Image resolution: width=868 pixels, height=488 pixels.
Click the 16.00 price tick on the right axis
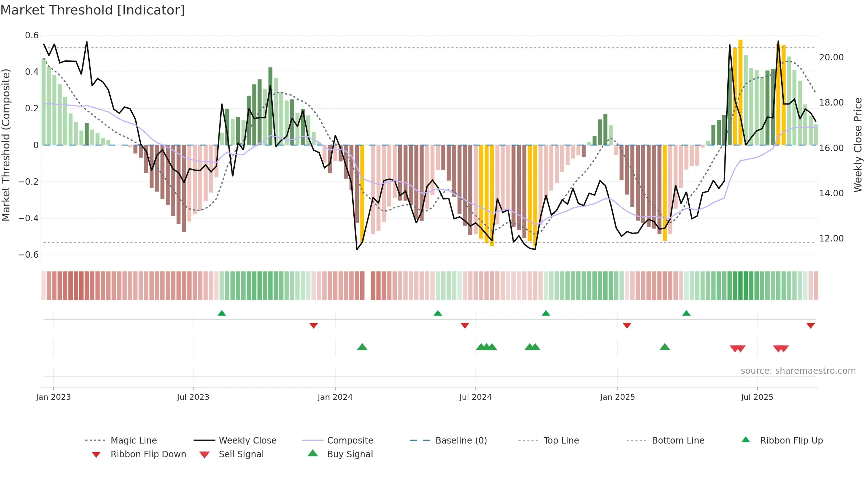coord(831,148)
